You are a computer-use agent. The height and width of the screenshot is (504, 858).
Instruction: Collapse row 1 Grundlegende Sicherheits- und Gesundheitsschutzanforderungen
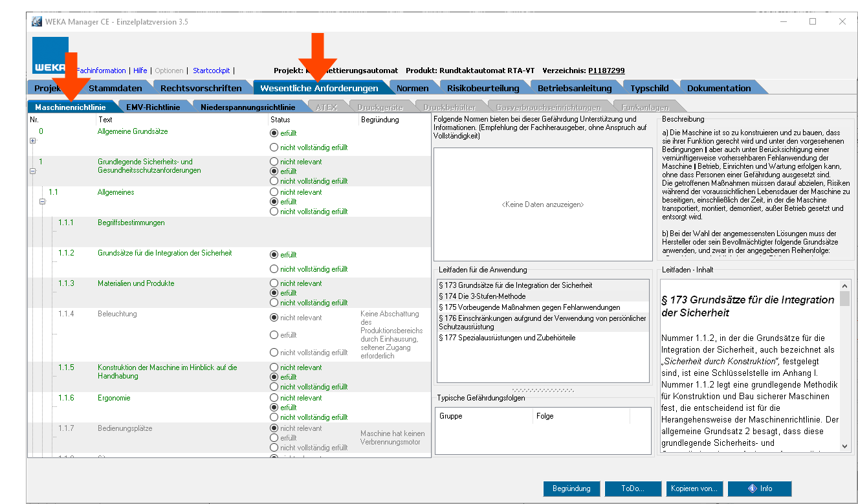coord(32,171)
